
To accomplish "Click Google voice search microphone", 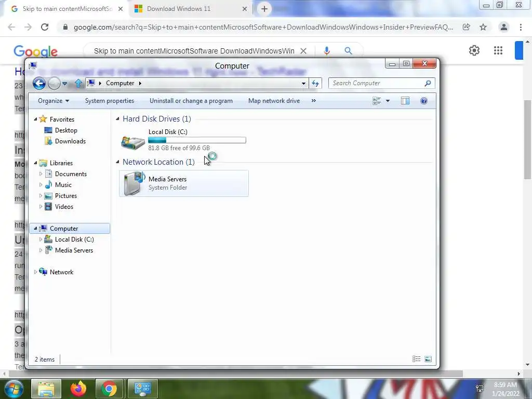I will coord(327,51).
